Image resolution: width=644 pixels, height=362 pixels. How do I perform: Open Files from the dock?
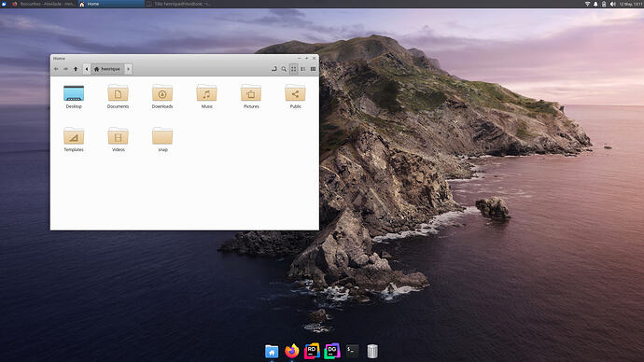pyautogui.click(x=272, y=352)
